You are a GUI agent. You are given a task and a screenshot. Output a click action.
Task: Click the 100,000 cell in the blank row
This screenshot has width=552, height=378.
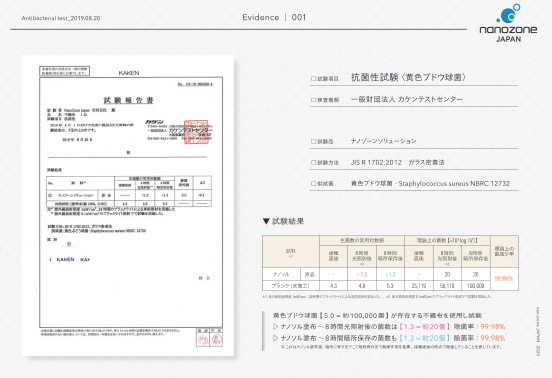click(x=476, y=286)
